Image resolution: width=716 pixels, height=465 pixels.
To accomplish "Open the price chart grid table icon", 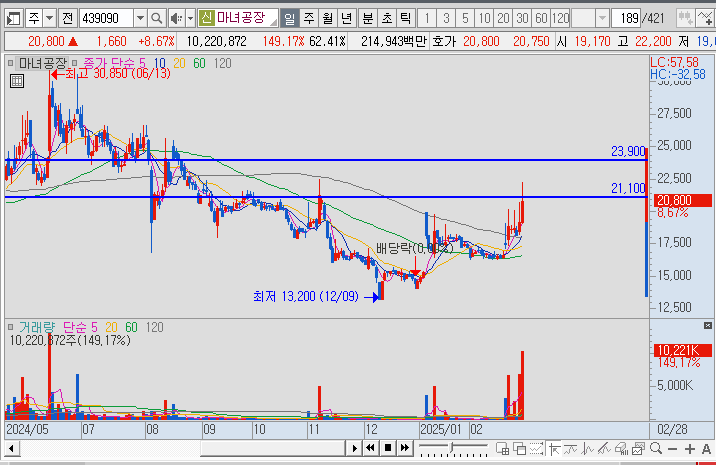I will pos(17,81).
